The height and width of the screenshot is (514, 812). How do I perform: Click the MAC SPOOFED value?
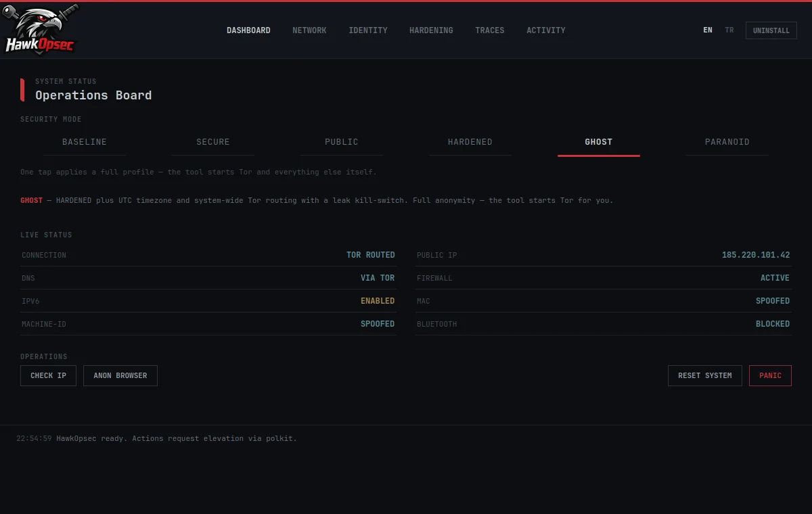(x=773, y=301)
